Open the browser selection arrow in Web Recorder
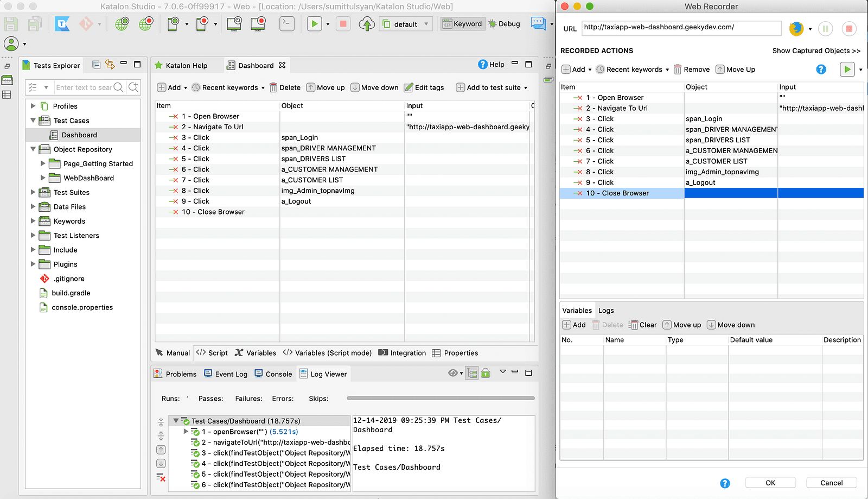The width and height of the screenshot is (868, 499). (810, 29)
